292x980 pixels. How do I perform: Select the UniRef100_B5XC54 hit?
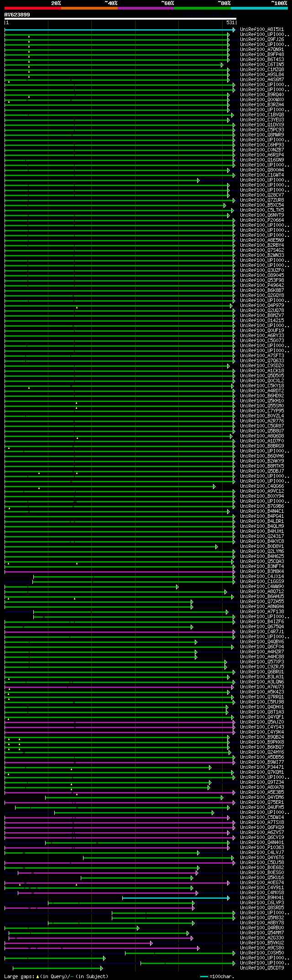click(262, 205)
